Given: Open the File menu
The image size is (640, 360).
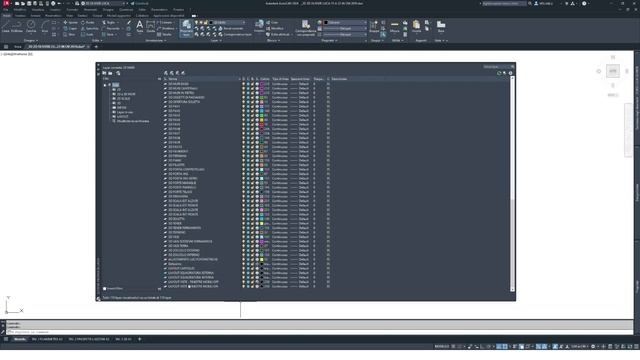Looking at the screenshot, I should (6, 9).
